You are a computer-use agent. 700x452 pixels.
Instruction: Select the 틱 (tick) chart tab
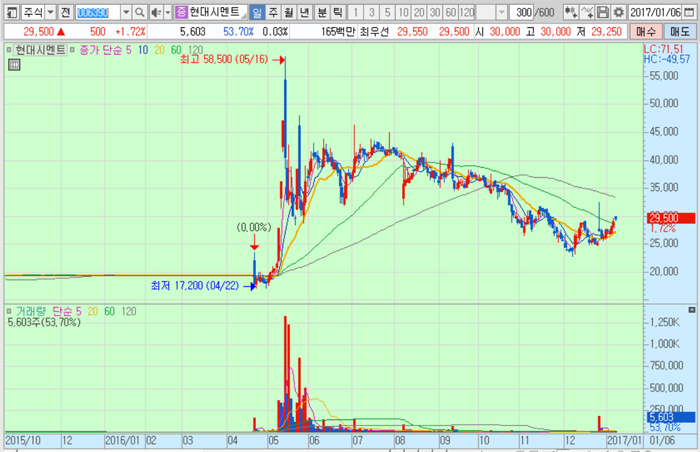coord(337,12)
